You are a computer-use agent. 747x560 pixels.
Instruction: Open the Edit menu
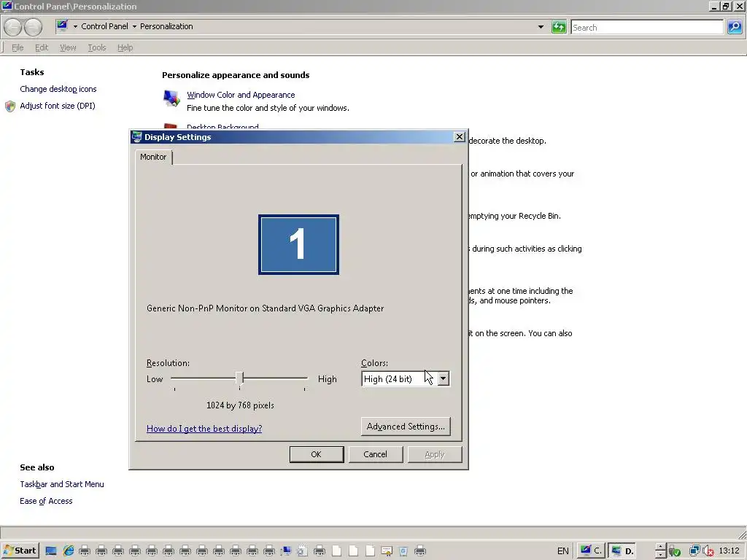click(x=42, y=47)
